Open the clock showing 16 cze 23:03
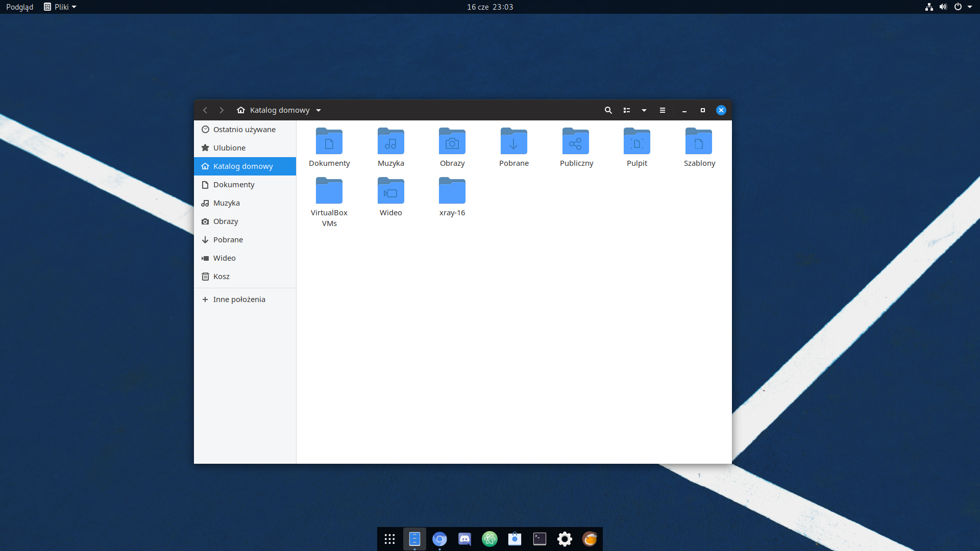The width and height of the screenshot is (980, 551). pos(490,7)
